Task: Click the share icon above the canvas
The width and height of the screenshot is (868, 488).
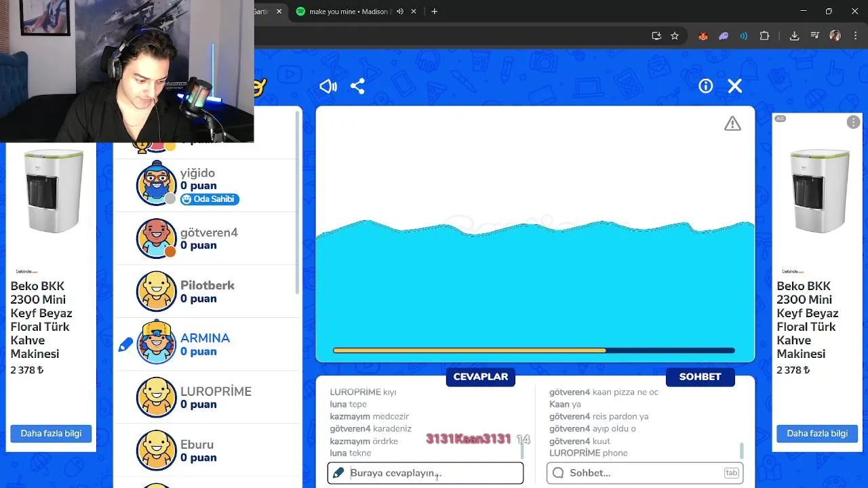Action: pyautogui.click(x=357, y=86)
